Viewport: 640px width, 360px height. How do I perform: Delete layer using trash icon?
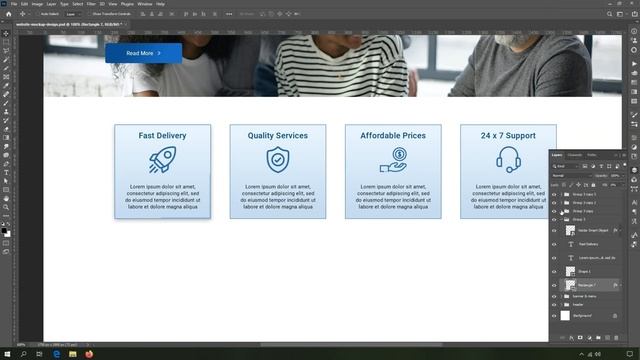pos(616,338)
